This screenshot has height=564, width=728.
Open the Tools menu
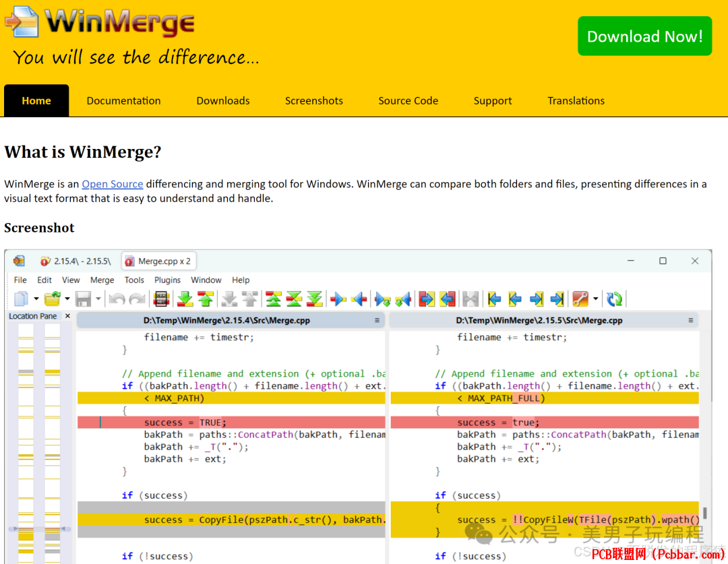click(134, 280)
